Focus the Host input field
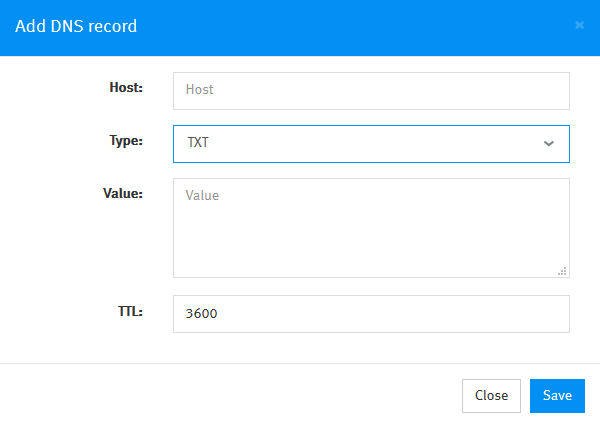 tap(371, 90)
